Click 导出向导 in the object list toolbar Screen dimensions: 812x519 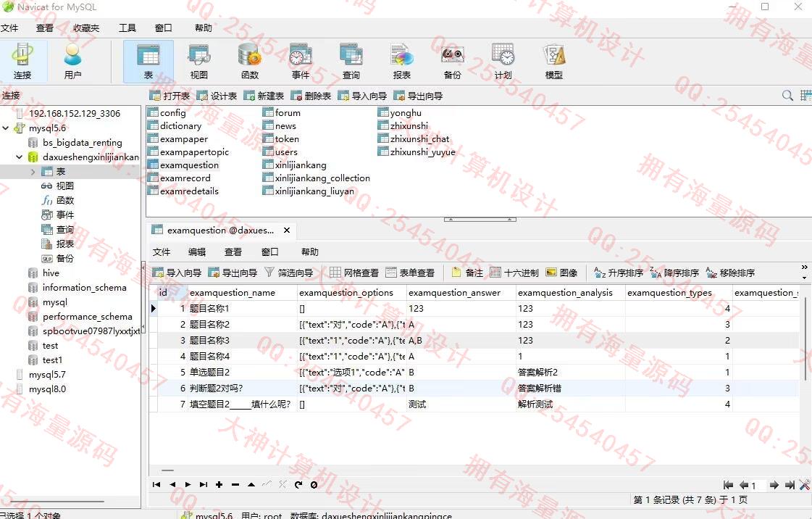pos(419,96)
